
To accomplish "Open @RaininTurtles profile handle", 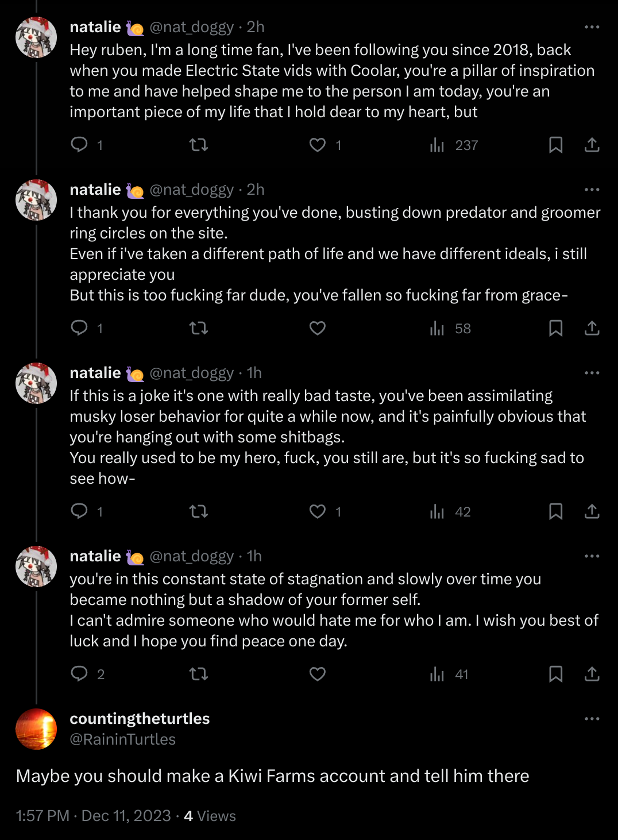I will [x=122, y=739].
